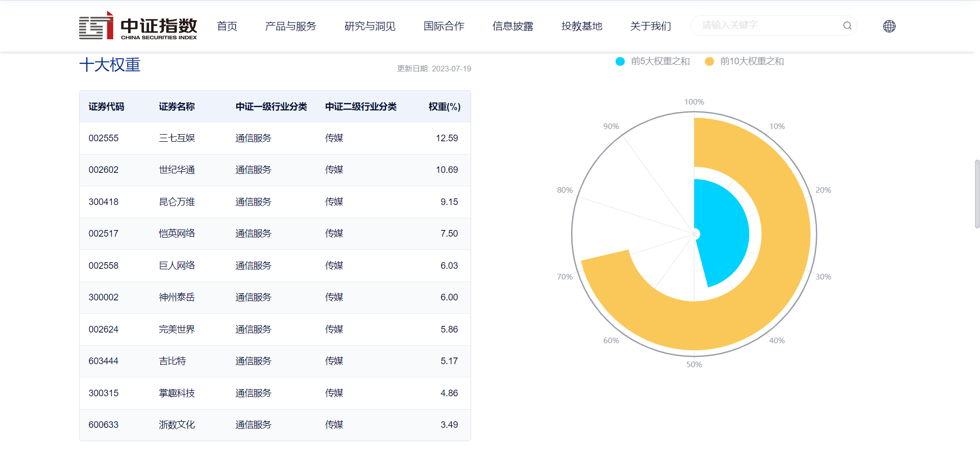
Task: Click the China Securities Index logo
Action: click(x=138, y=26)
